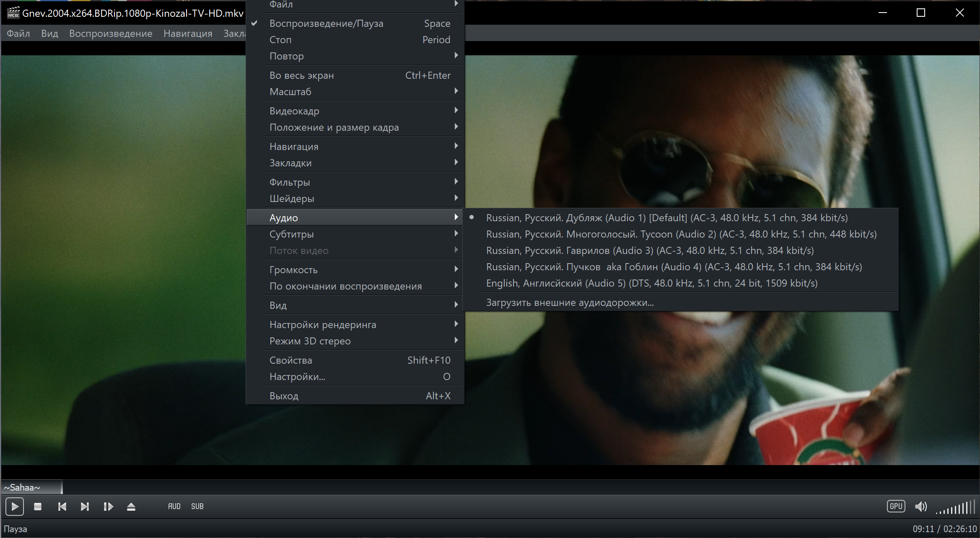980x538 pixels.
Task: Mute sound with the speaker icon
Action: 920,507
